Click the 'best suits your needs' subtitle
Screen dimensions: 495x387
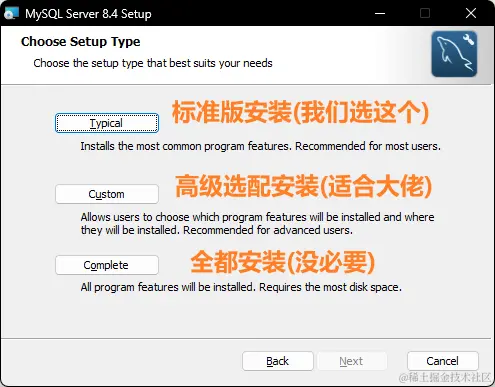153,63
